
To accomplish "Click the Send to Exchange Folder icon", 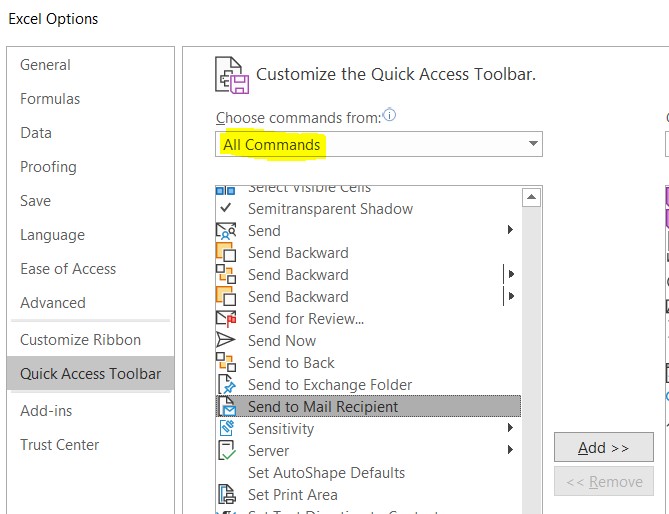I will (227, 385).
